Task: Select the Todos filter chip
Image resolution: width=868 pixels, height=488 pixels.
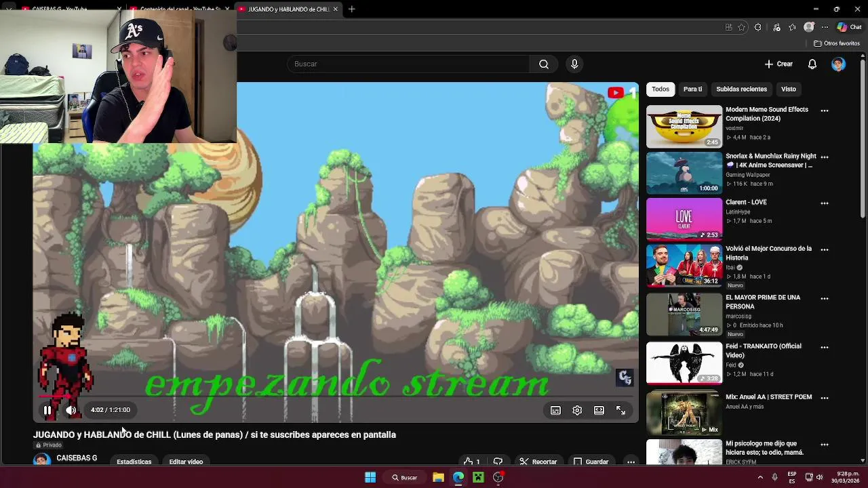Action: (660, 89)
